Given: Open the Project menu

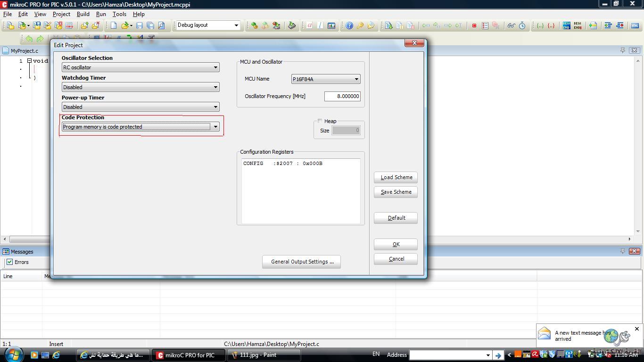Looking at the screenshot, I should click(x=61, y=14).
